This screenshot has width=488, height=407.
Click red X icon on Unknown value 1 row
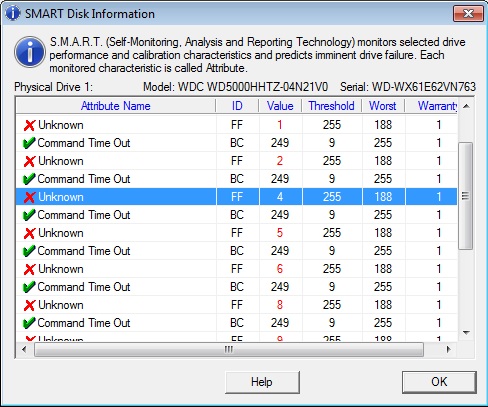coord(29,125)
